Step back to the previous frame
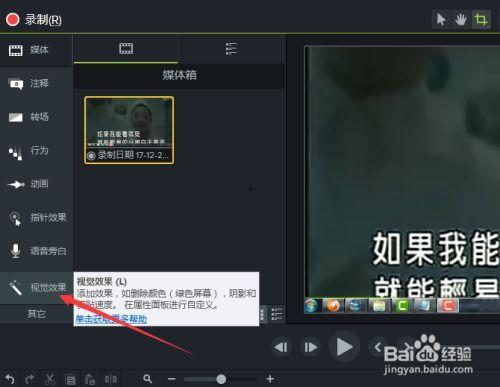This screenshot has height=387, width=500. [281, 347]
